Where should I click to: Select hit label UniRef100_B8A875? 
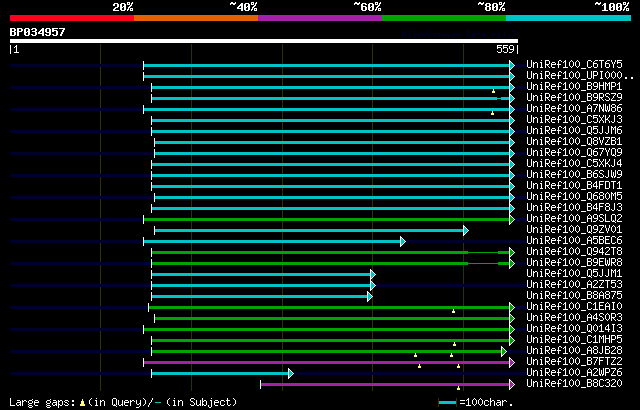574,296
